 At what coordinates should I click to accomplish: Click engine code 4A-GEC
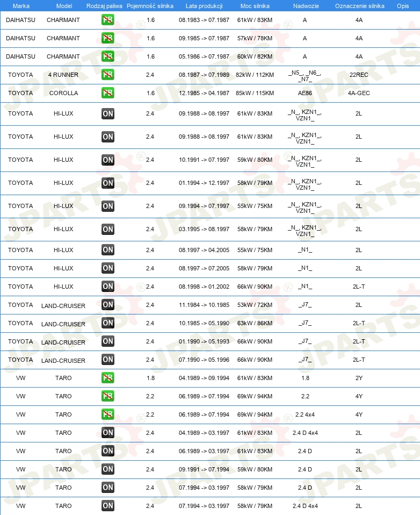point(359,93)
